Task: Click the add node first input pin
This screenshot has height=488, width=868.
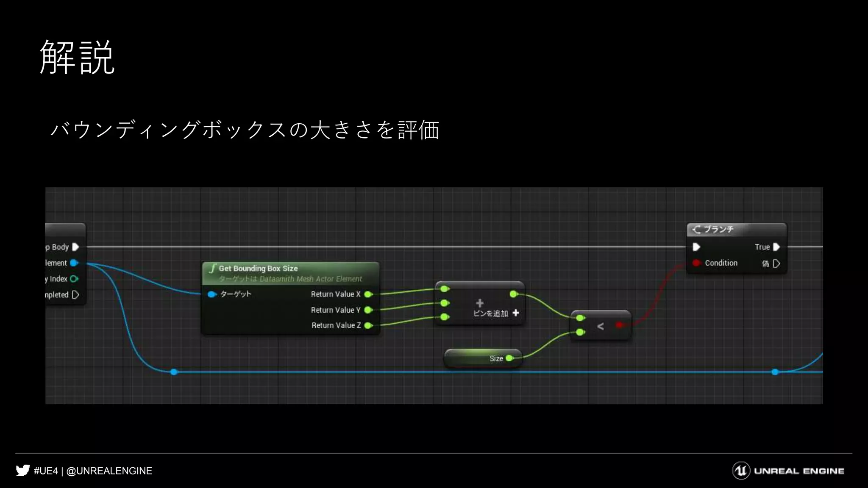Action: [x=445, y=289]
